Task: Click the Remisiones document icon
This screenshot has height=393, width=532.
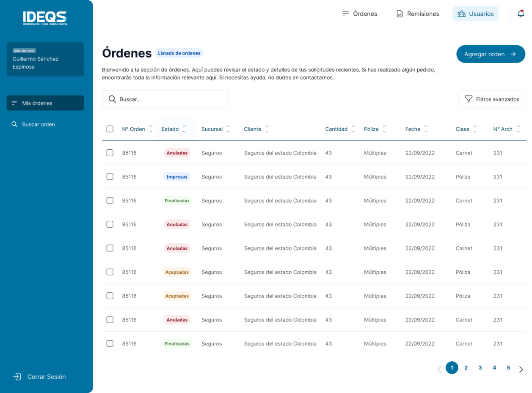Action: [x=400, y=14]
